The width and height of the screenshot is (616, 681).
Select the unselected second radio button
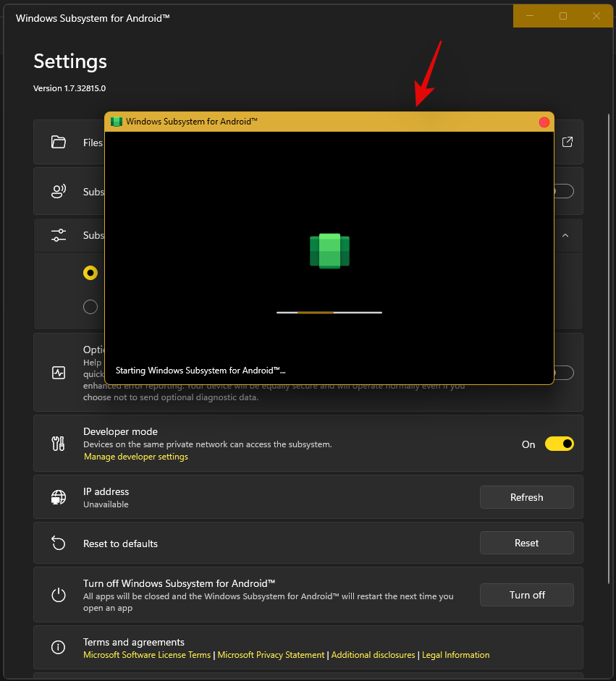(x=90, y=307)
